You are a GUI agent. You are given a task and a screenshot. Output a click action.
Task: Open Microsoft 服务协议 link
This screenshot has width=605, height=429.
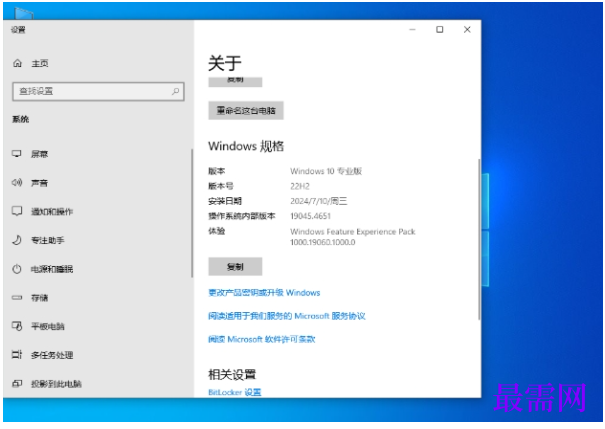coord(287,316)
